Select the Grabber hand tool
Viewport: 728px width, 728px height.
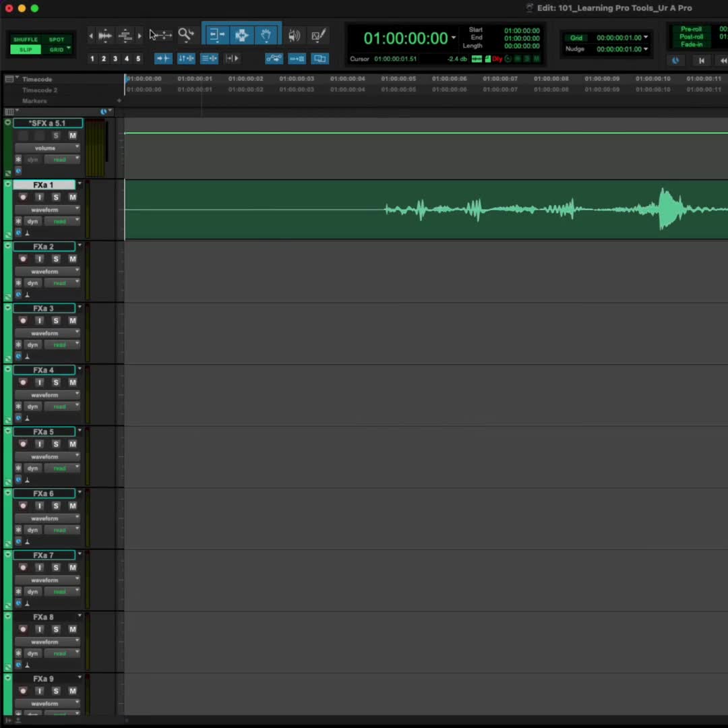(266, 35)
